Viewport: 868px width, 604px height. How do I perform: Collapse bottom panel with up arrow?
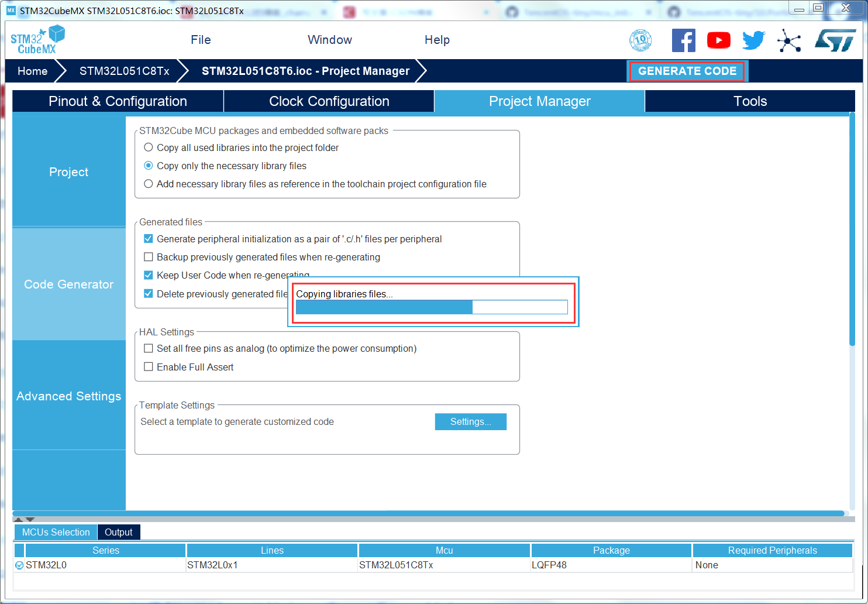coord(18,519)
